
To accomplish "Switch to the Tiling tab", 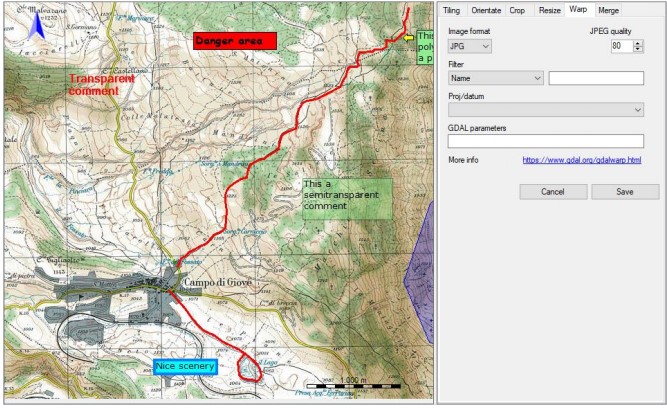I will point(451,10).
